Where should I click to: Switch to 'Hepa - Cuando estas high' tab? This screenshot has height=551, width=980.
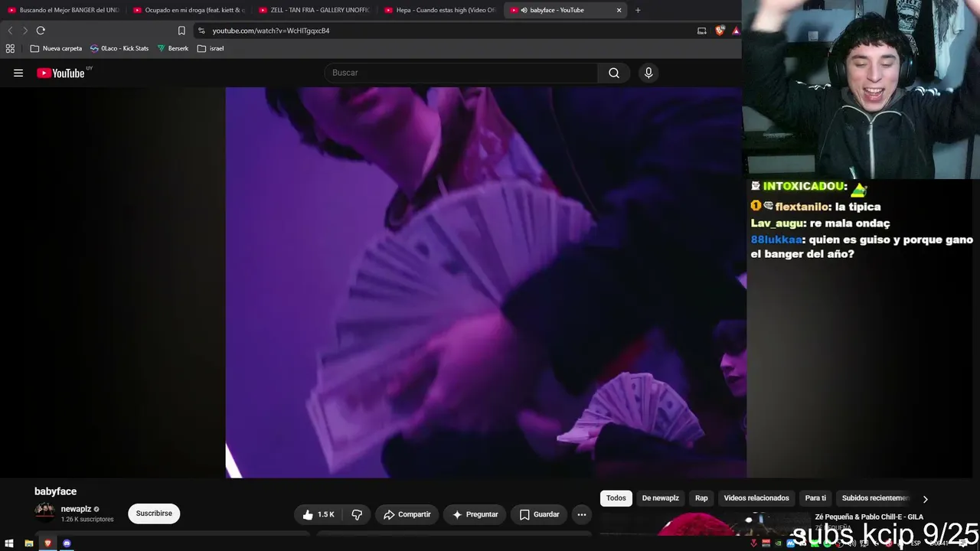[x=439, y=10]
